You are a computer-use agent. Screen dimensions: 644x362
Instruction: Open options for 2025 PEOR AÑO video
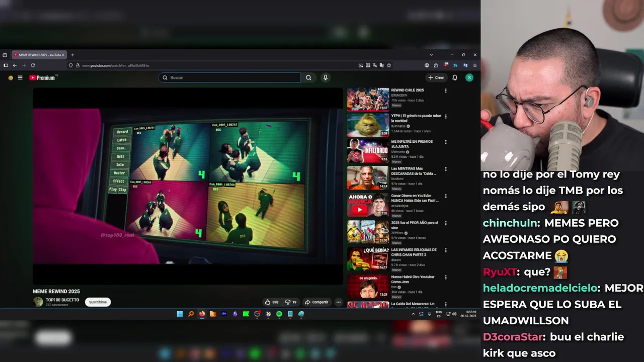[x=445, y=223]
